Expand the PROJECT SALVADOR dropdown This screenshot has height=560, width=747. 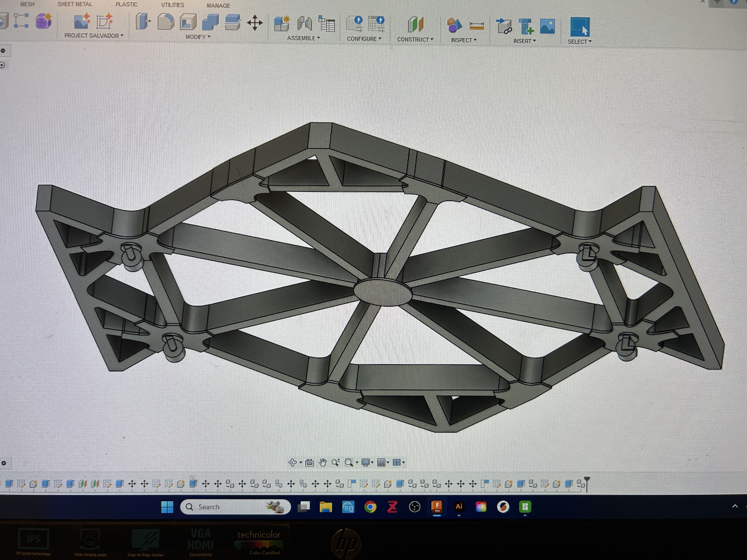tap(94, 35)
